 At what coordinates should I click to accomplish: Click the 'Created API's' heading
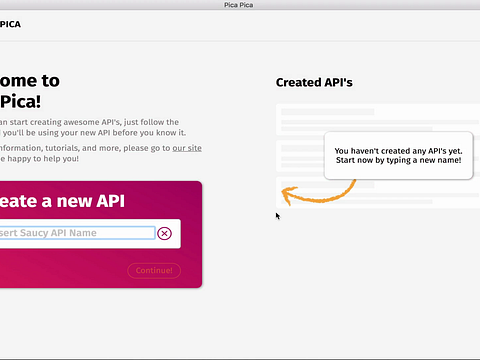[x=314, y=82]
